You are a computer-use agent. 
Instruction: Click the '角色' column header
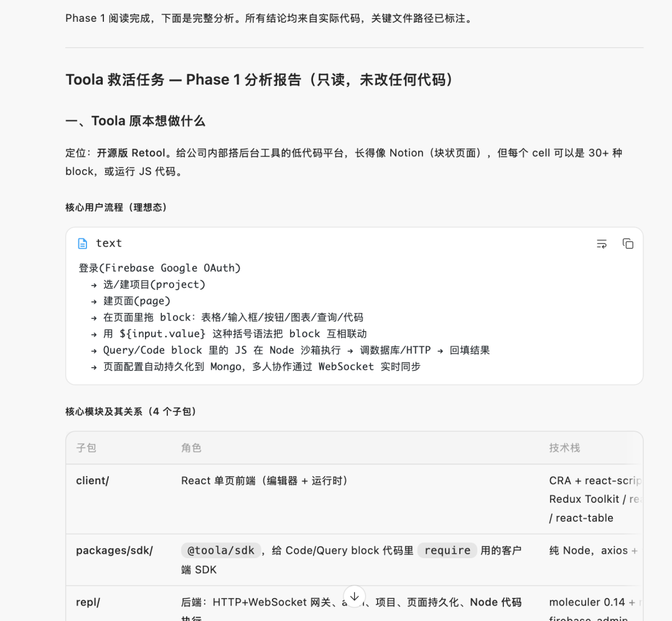pos(191,448)
